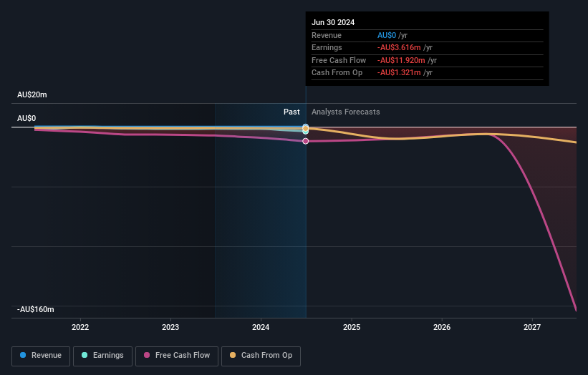Screen dimensions: 588x375
Task: Click the -AU$11.920m free cash flow value
Action: (401, 60)
